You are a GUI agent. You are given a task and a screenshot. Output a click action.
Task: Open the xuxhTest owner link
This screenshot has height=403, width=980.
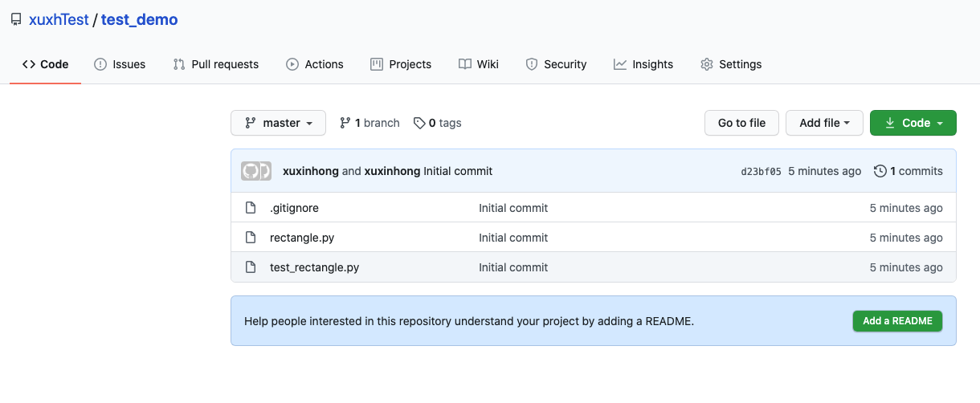tap(59, 20)
